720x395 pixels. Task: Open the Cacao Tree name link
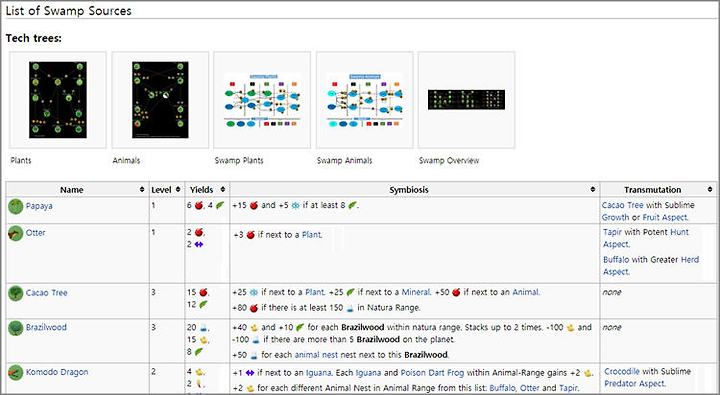point(46,293)
